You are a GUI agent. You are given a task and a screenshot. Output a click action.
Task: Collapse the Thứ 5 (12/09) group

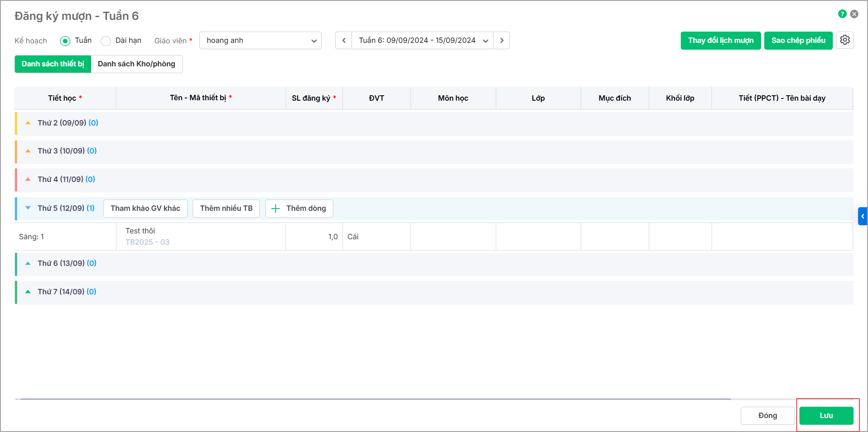[x=28, y=208]
